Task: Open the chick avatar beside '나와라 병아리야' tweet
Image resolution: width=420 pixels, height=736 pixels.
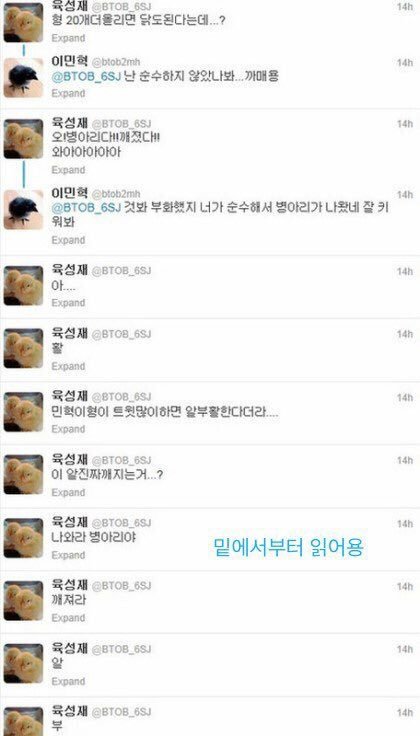Action: pyautogui.click(x=23, y=538)
